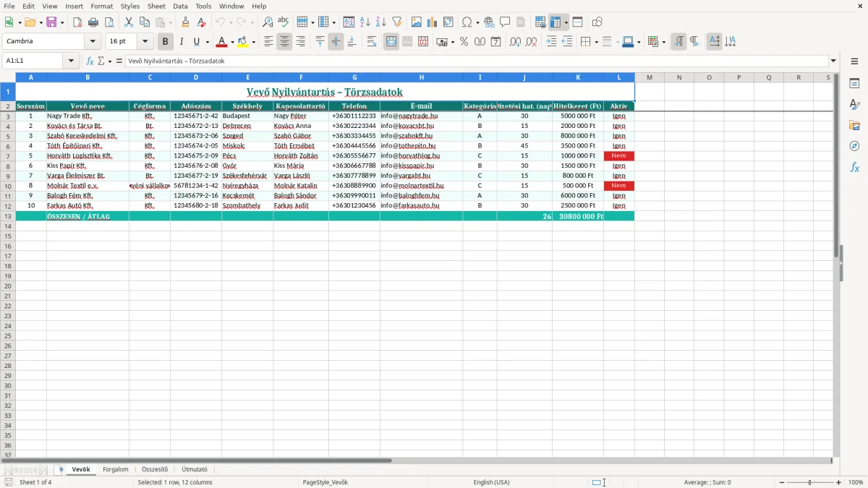Click the Sort dialog icon

349,22
